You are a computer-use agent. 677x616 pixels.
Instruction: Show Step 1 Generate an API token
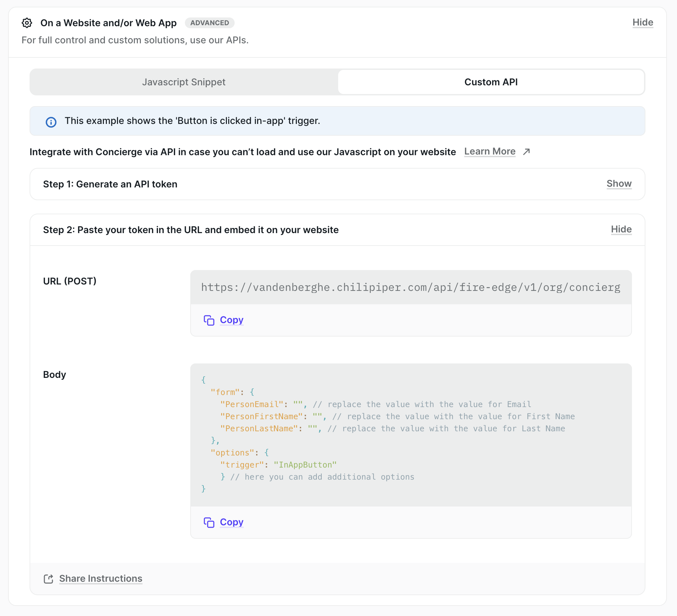point(619,184)
